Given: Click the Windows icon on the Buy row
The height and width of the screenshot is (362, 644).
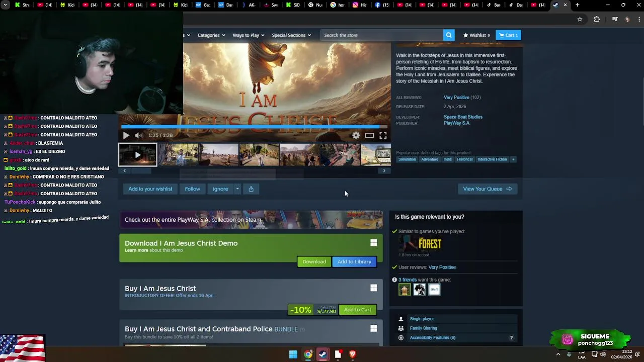Looking at the screenshot, I should (374, 288).
